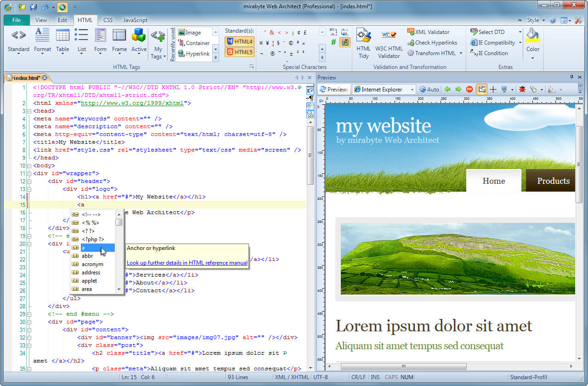The height and width of the screenshot is (386, 588).
Task: Collapse the wrapper div at line 11
Action: 29,174
